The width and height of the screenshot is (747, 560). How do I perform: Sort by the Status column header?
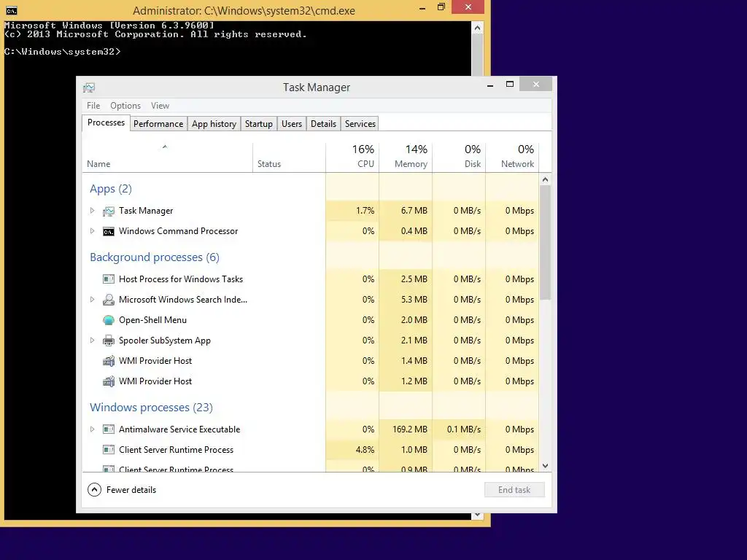(289, 157)
